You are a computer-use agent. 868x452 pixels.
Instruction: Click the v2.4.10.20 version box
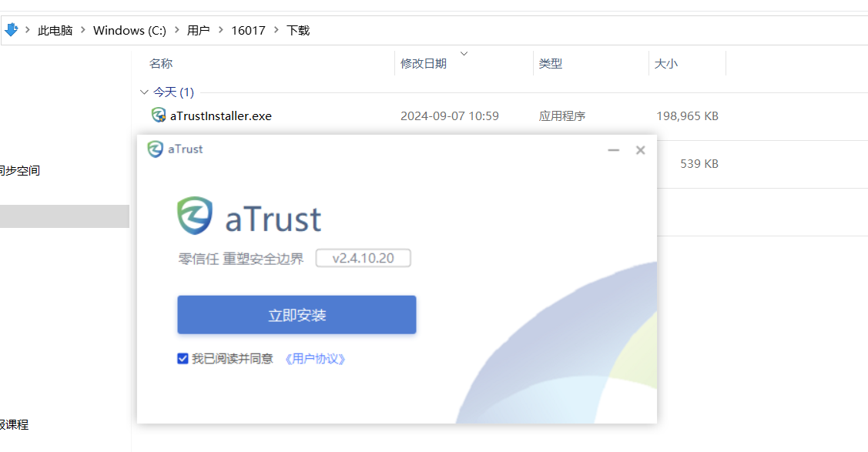pos(364,258)
